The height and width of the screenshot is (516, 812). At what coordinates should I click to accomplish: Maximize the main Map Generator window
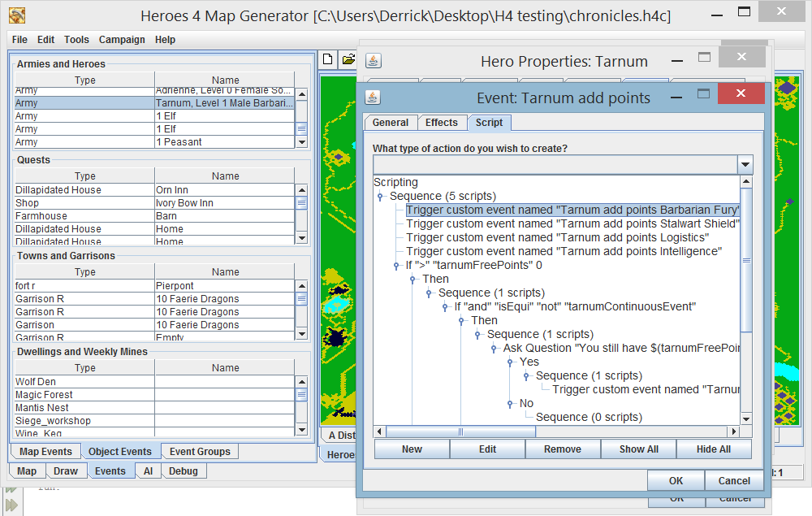[744, 11]
